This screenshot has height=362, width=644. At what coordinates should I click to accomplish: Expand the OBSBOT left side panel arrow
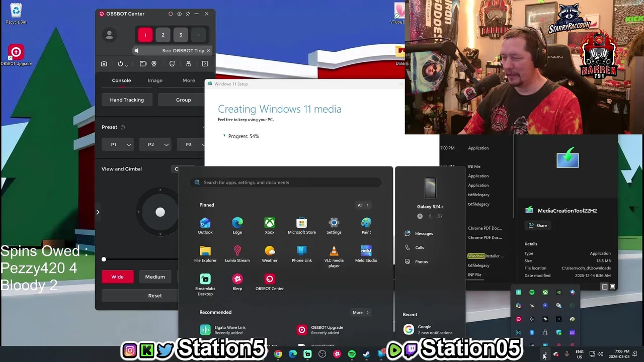pyautogui.click(x=98, y=212)
